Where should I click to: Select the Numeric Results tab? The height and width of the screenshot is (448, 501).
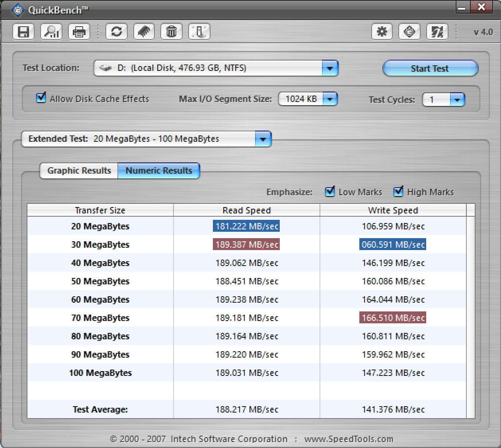pos(159,171)
